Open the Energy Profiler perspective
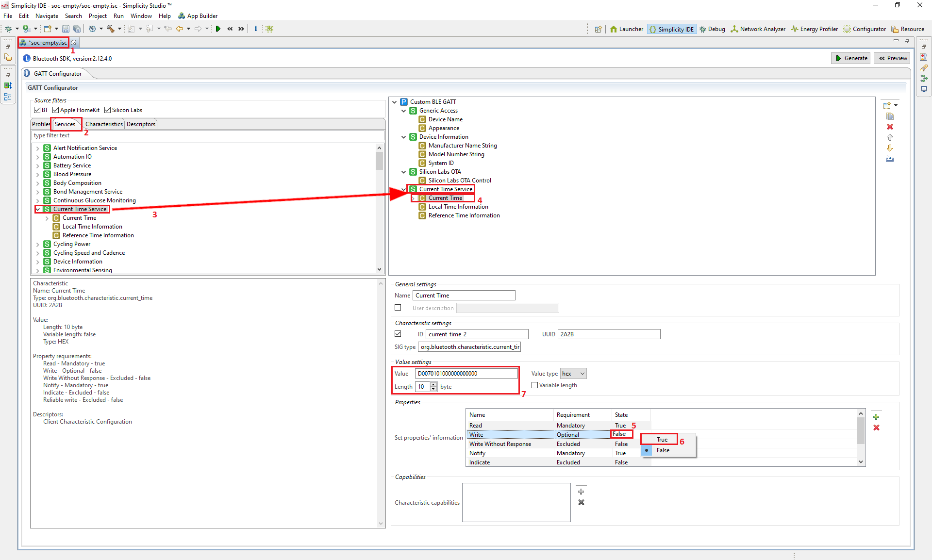Image resolution: width=932 pixels, height=560 pixels. point(815,29)
